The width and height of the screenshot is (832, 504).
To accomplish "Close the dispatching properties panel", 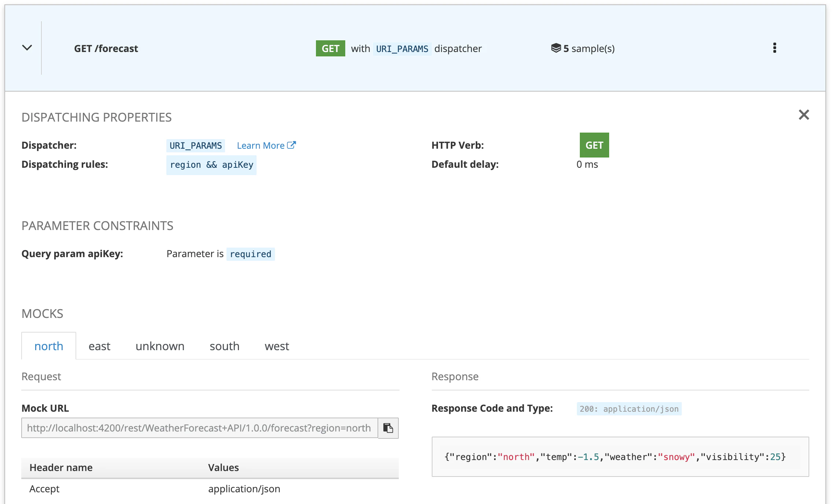I will [803, 115].
